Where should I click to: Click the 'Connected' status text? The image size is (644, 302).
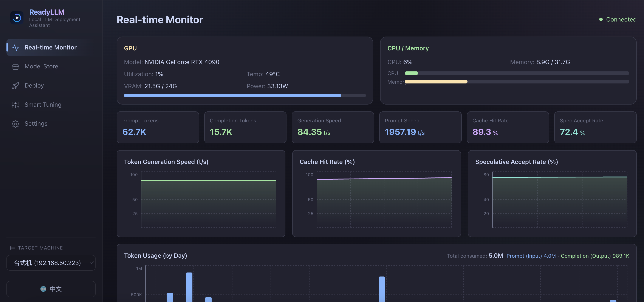[621, 20]
